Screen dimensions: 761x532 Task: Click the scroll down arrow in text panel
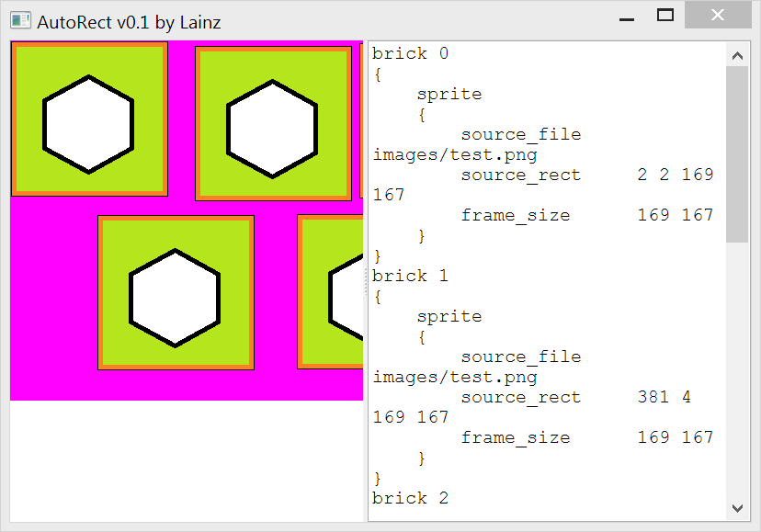[737, 508]
